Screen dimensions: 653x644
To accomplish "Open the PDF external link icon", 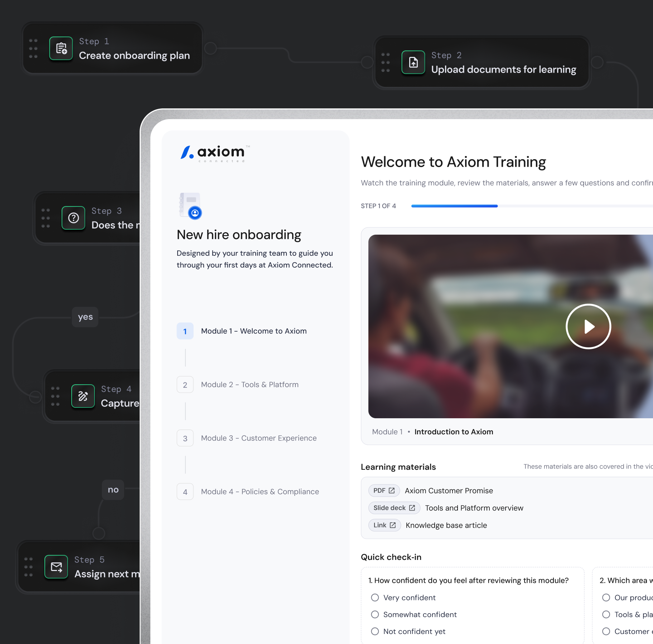I will click(392, 491).
